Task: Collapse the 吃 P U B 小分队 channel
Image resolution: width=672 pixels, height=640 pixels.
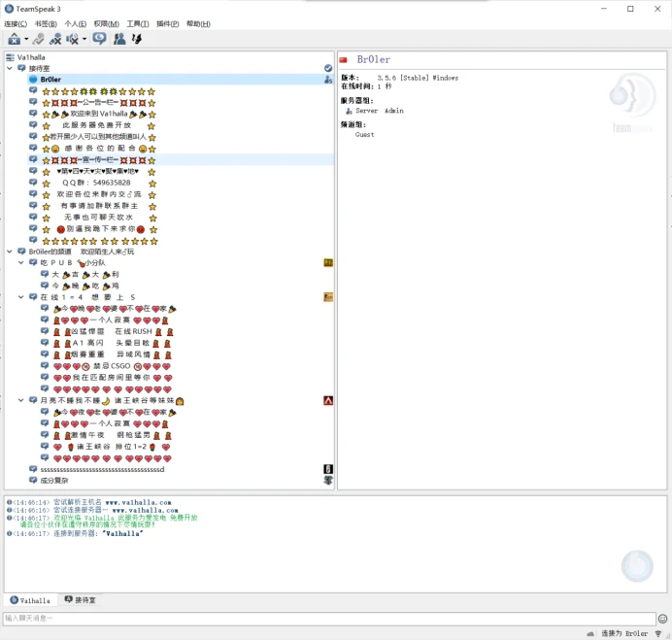Action: tap(20, 262)
